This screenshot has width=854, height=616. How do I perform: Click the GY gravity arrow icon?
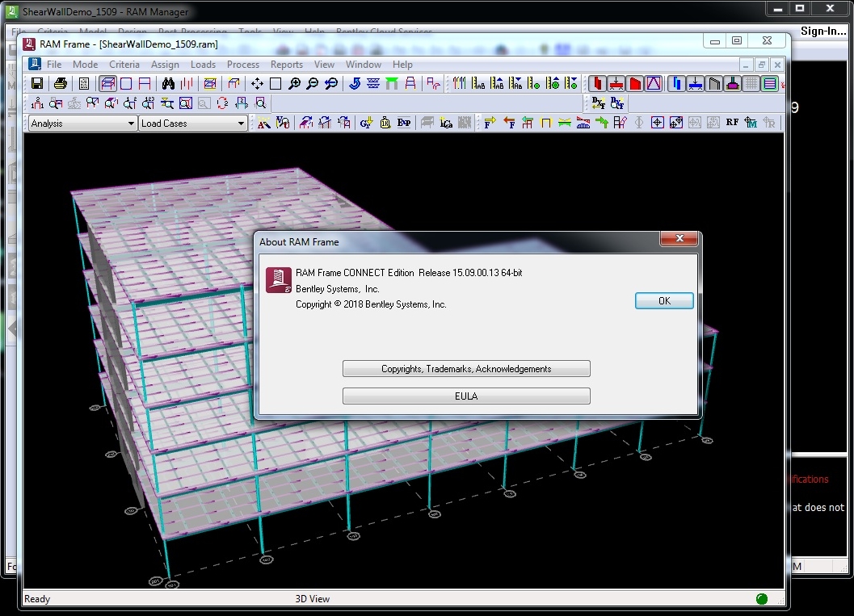366,123
